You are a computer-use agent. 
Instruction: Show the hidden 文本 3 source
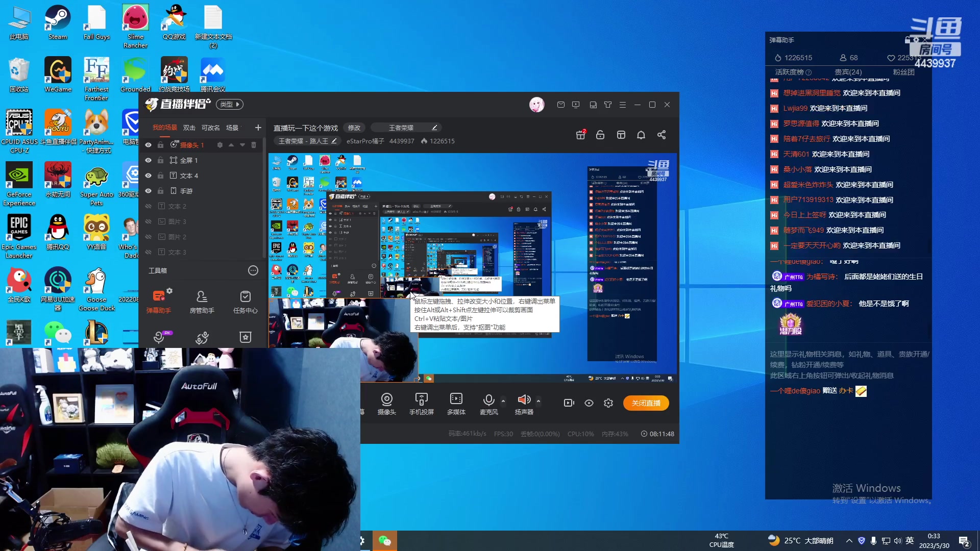click(x=148, y=252)
